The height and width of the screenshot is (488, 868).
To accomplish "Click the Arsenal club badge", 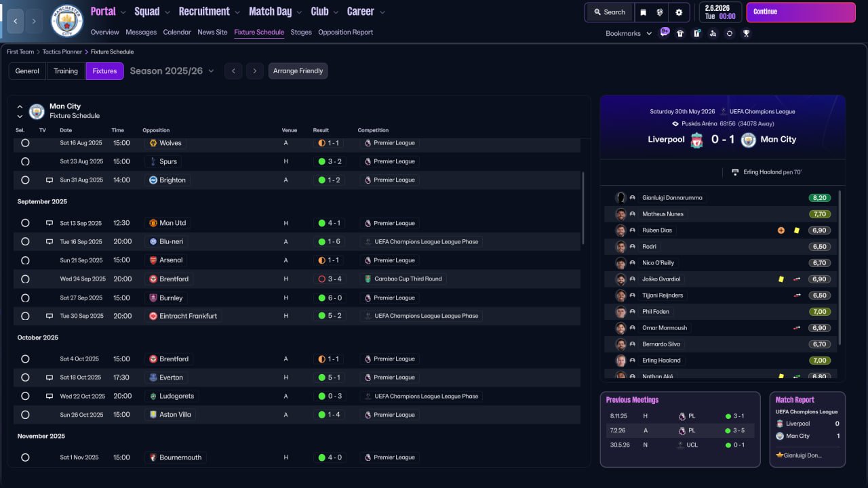I will [153, 260].
